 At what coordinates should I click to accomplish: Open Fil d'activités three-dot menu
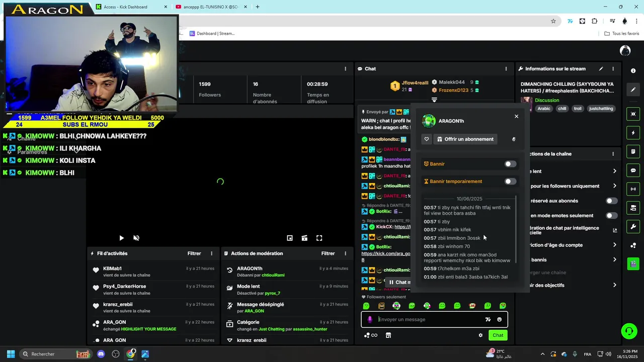click(211, 253)
